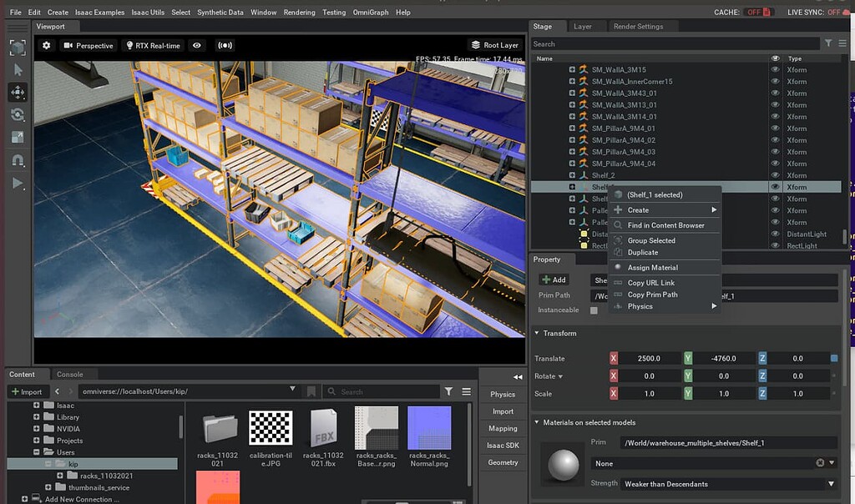Hide SM_WallA_3M15 using its eye icon
This screenshot has width=855, height=504.
[x=776, y=70]
